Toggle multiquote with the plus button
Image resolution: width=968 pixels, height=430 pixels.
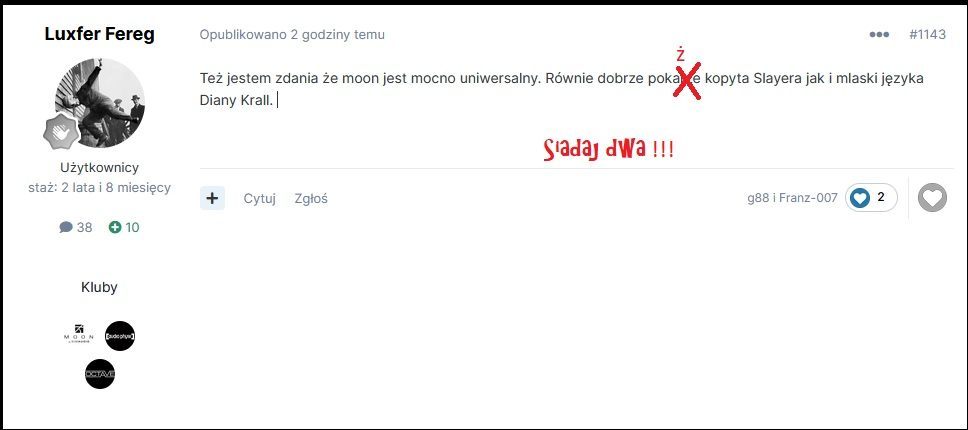[x=212, y=198]
